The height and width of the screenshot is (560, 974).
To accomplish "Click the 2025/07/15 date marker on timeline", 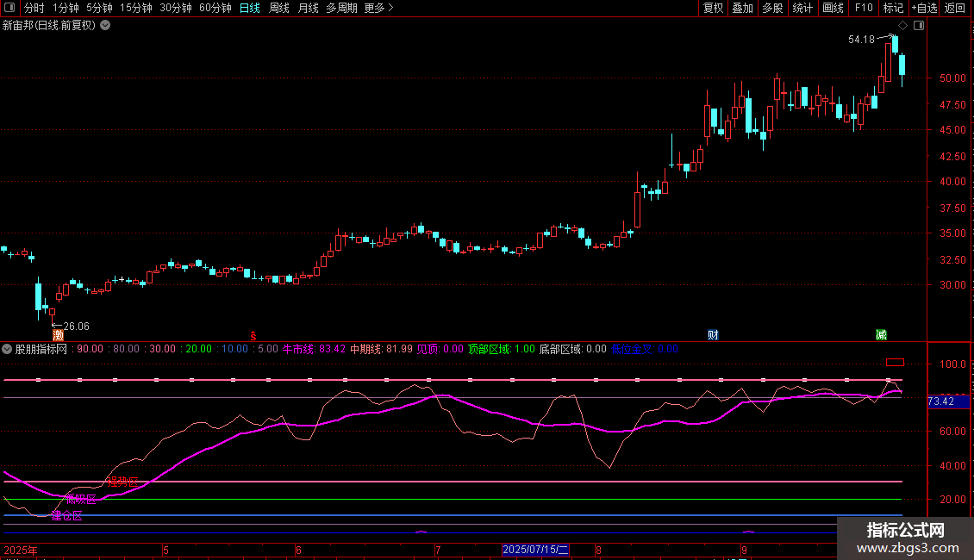I will point(536,550).
